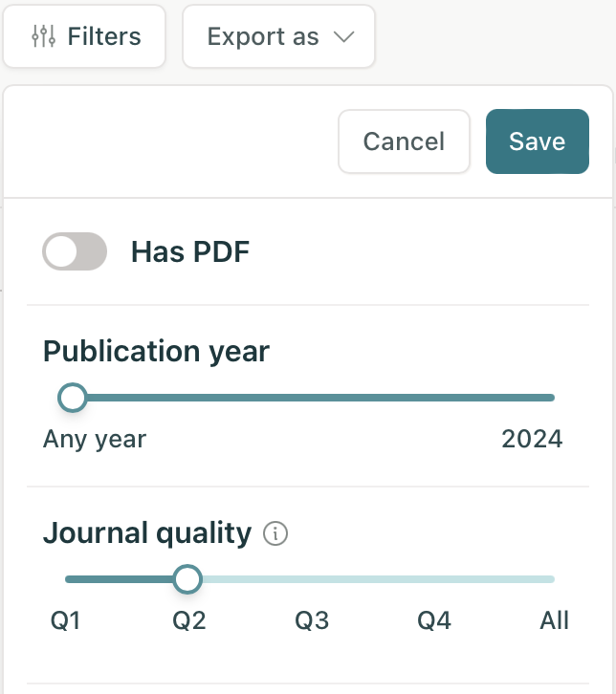Click the chevron arrow beside Export as

[344, 36]
